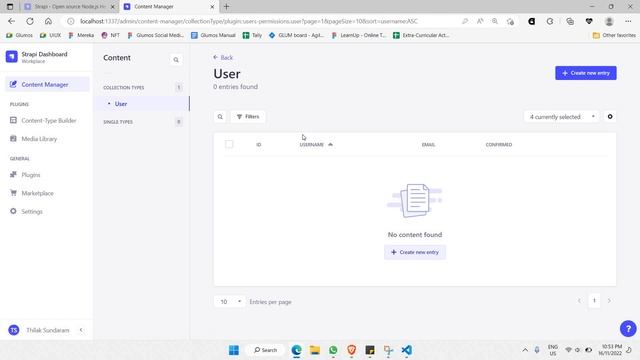Open list view settings gear
This screenshot has width=640, height=360.
pyautogui.click(x=610, y=117)
